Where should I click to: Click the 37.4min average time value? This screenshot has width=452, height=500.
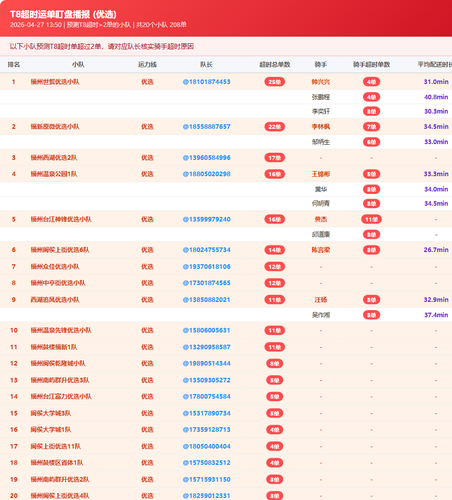[436, 315]
